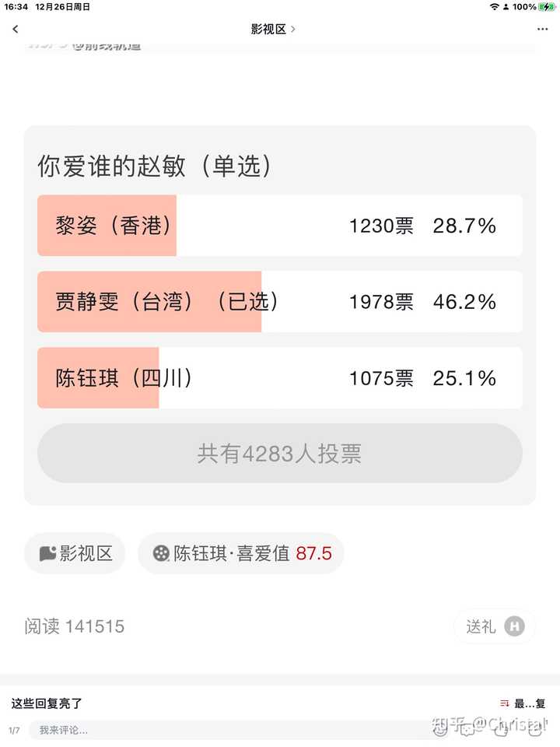Tap the sort icon beside 最…复
The height and width of the screenshot is (747, 560).
pos(504,703)
